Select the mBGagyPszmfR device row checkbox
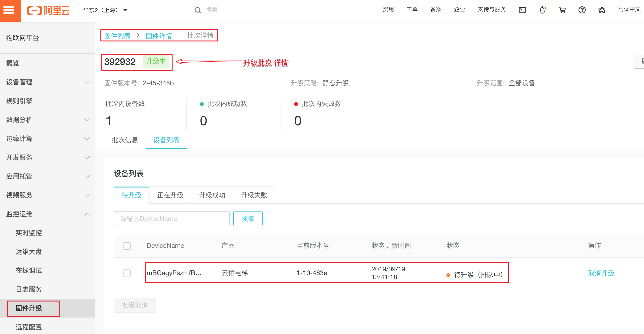The width and height of the screenshot is (644, 334). tap(127, 273)
